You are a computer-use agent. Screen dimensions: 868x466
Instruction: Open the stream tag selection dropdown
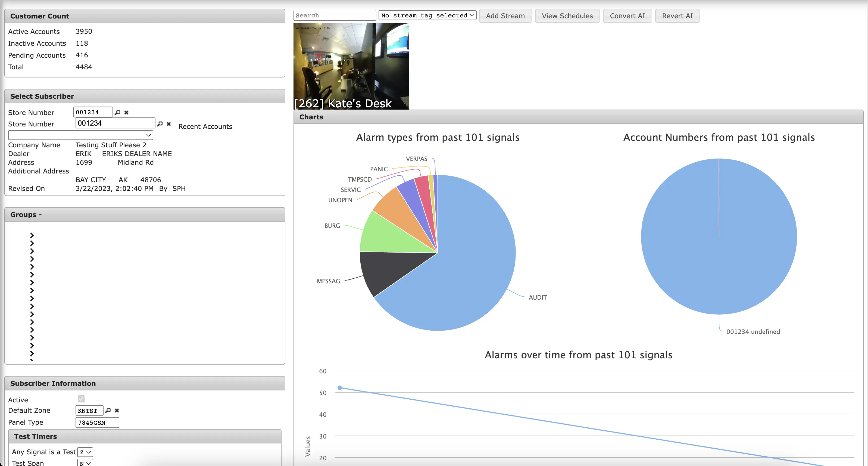[x=427, y=15]
